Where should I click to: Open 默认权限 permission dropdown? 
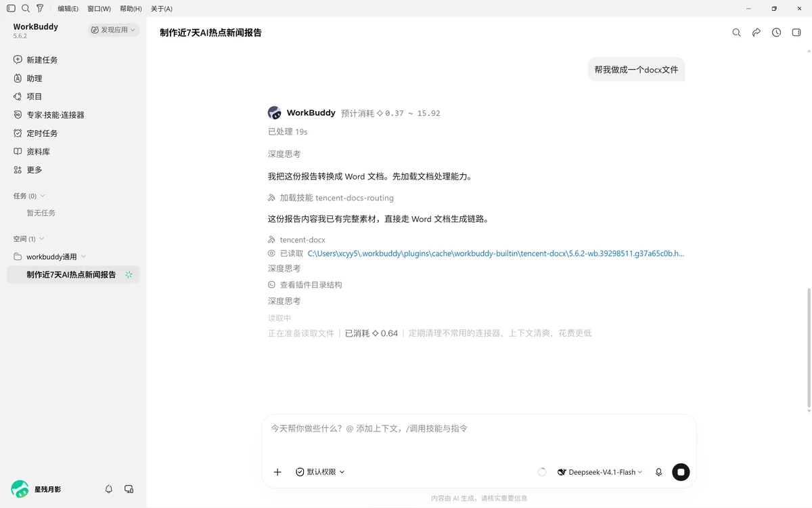[320, 472]
